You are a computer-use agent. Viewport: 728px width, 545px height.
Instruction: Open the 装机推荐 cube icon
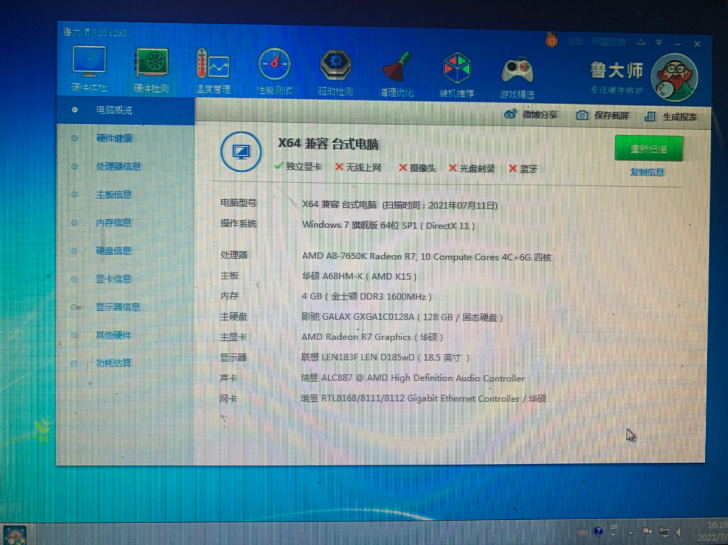coord(457,75)
